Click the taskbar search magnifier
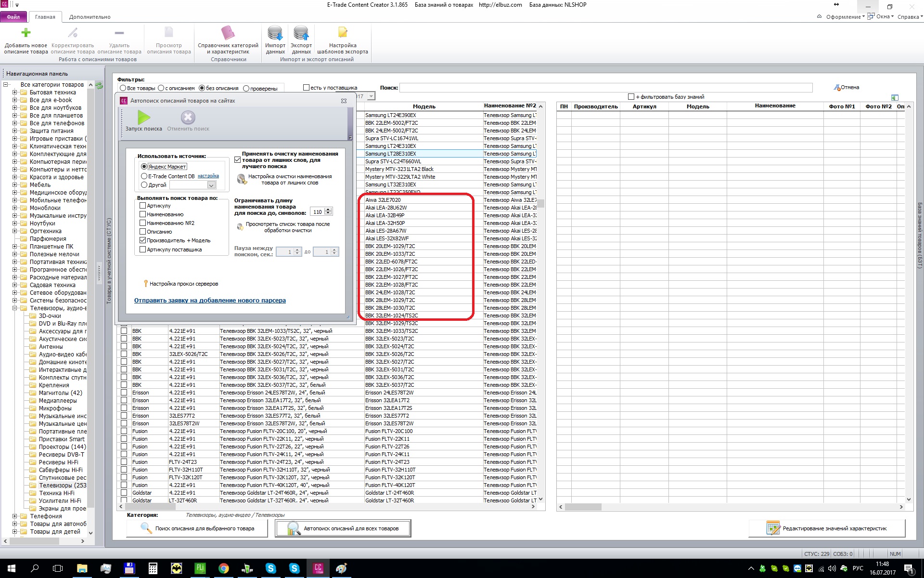Viewport: 924px width, 578px height. click(35, 568)
